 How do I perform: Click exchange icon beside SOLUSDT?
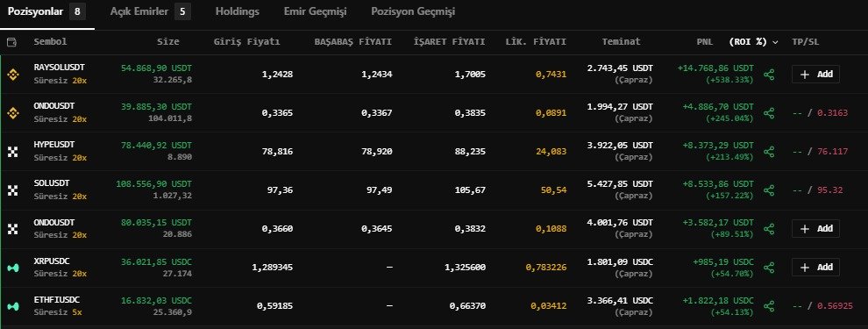[13, 190]
